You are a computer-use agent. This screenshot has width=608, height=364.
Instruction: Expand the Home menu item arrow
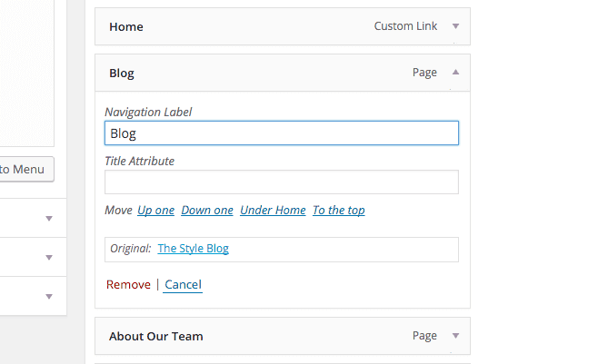(455, 26)
